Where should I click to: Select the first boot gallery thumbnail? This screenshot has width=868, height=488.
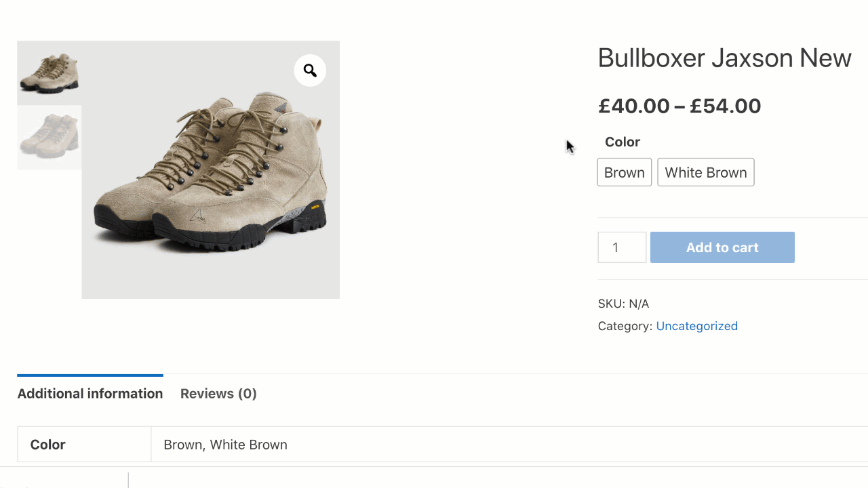coord(50,73)
